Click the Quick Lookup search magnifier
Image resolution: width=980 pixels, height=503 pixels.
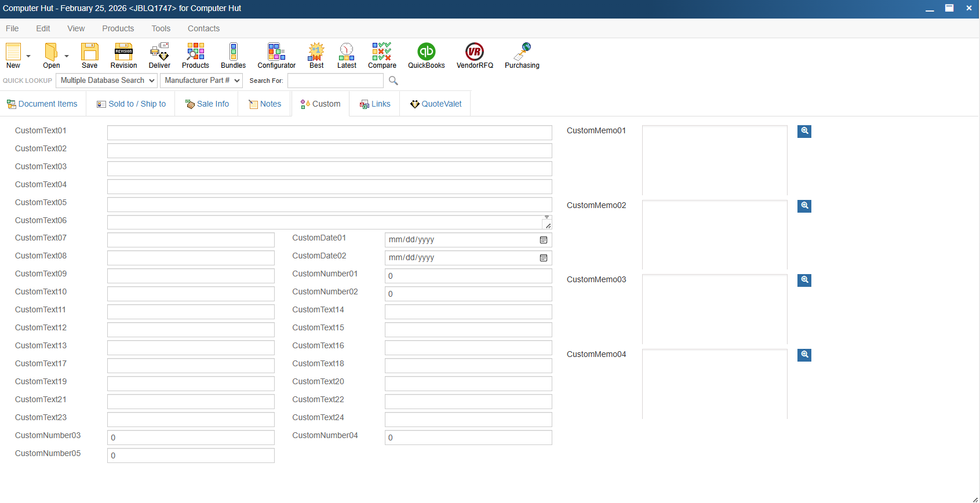pyautogui.click(x=394, y=81)
